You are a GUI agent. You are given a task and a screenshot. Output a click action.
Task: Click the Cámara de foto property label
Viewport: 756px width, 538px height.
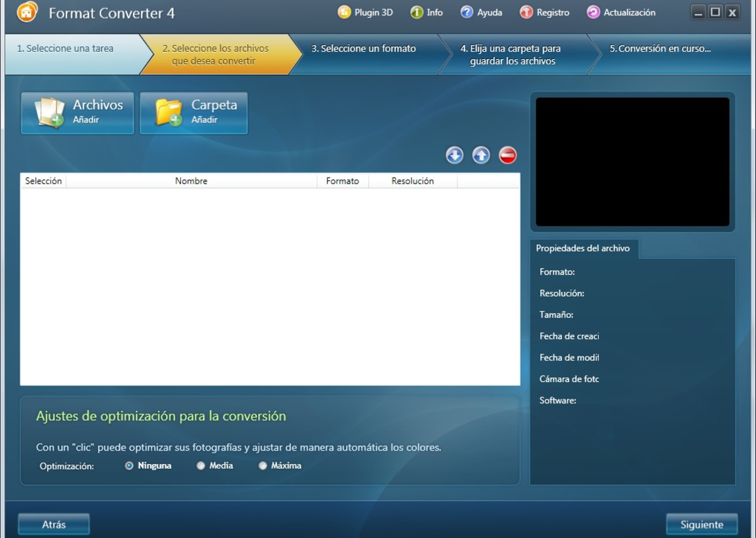point(569,379)
